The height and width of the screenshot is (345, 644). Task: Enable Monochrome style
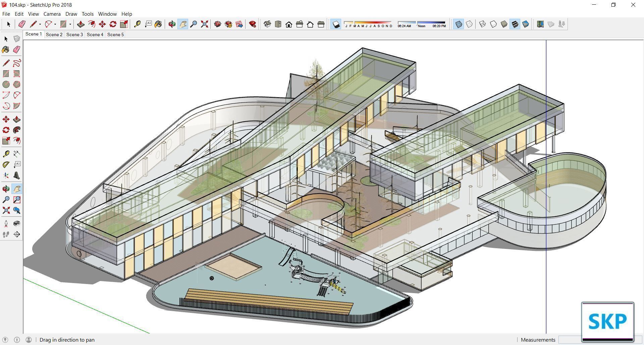pos(526,24)
